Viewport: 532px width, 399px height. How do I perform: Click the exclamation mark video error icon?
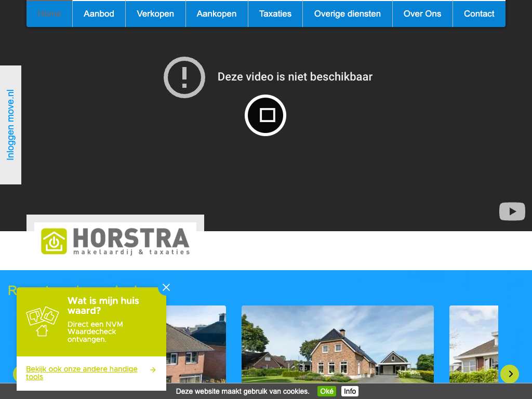click(184, 77)
